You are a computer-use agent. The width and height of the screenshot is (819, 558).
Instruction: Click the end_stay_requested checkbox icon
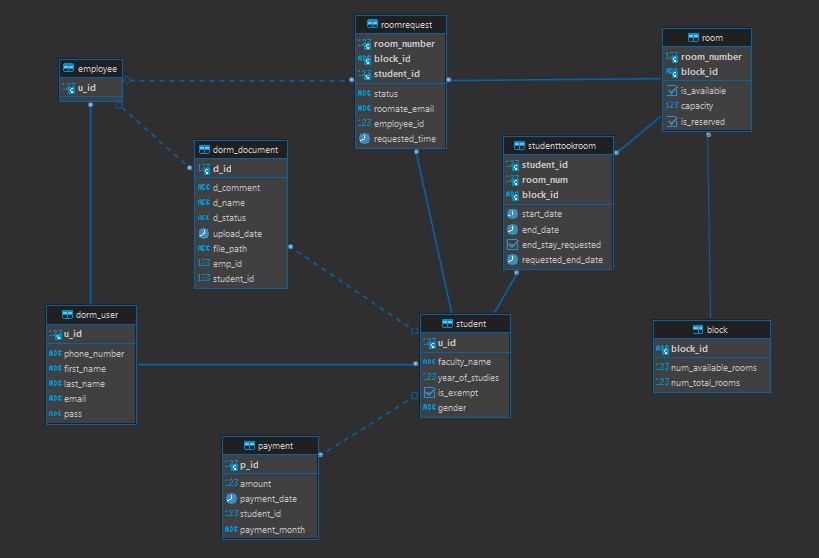[x=512, y=244]
